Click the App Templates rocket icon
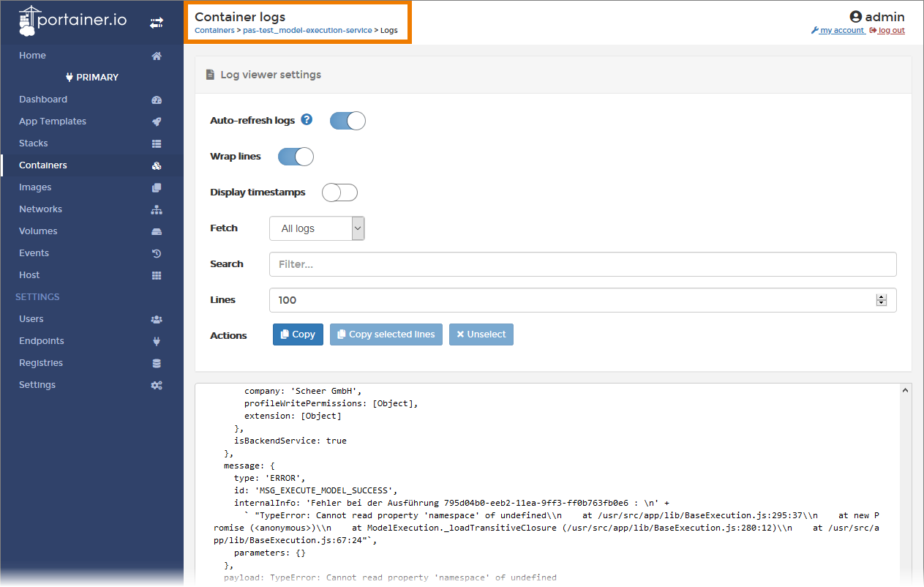Screen dimensions: 924x587 tap(157, 121)
